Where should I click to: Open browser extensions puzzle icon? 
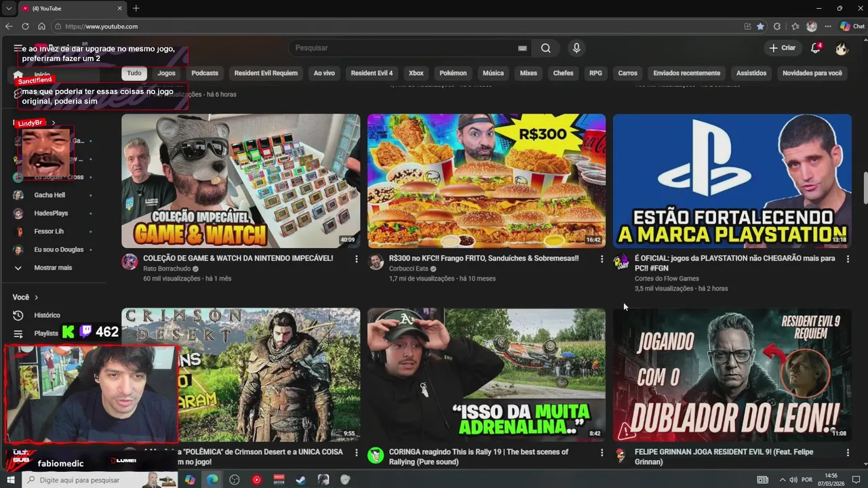pos(777,26)
